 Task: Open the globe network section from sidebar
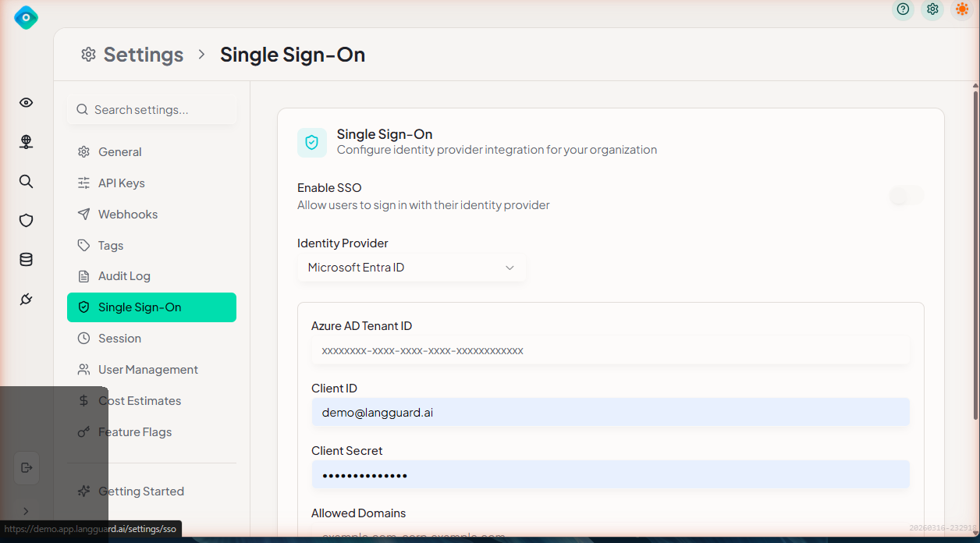26,142
